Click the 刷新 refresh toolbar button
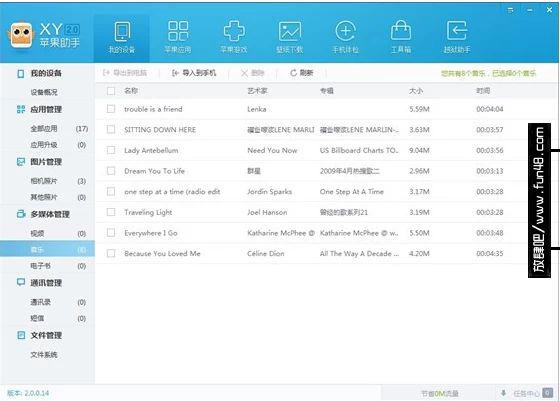The image size is (560, 401). click(x=301, y=73)
